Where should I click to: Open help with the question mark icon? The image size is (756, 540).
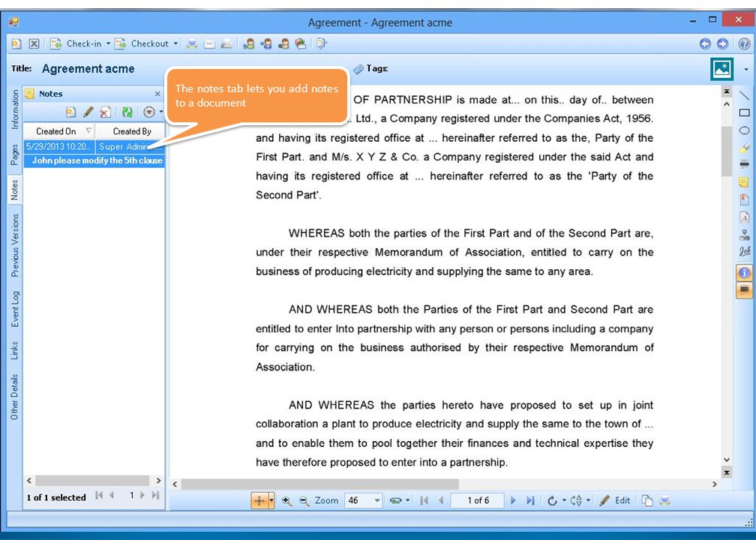pyautogui.click(x=744, y=43)
